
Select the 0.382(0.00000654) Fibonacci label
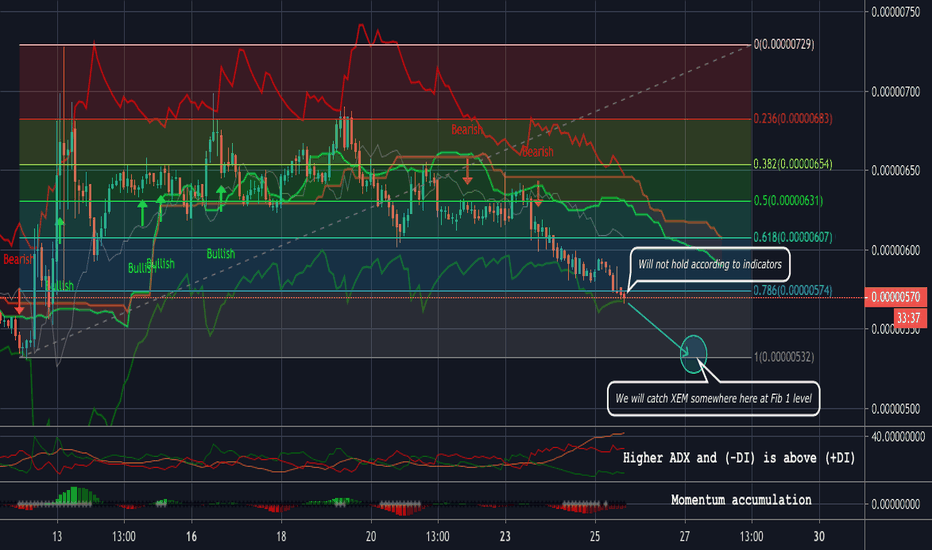pos(793,164)
